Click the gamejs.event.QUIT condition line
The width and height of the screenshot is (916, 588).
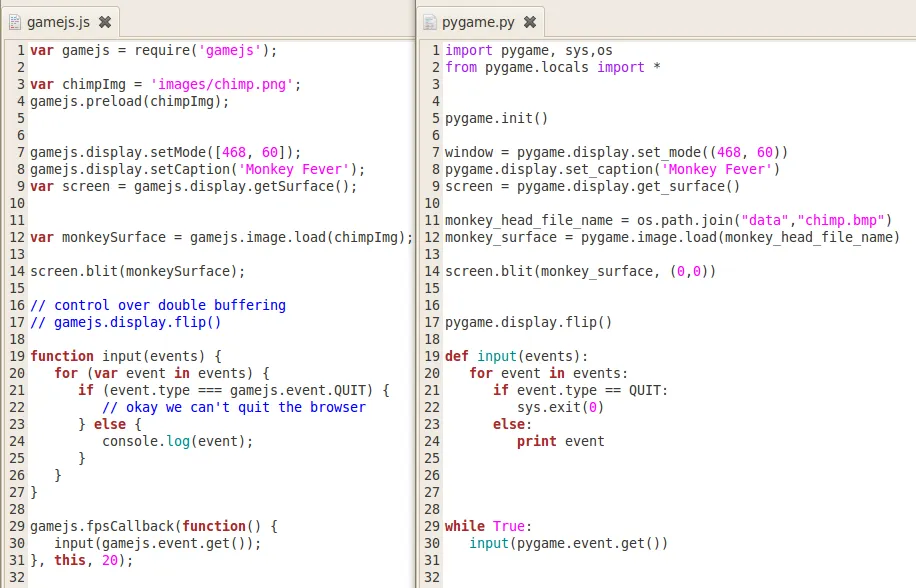[x=234, y=390]
